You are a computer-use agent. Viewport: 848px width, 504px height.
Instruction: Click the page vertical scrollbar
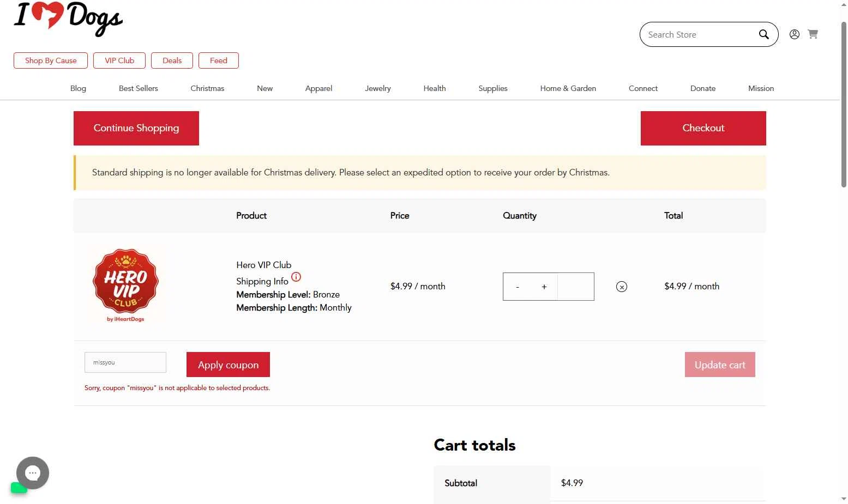click(844, 105)
